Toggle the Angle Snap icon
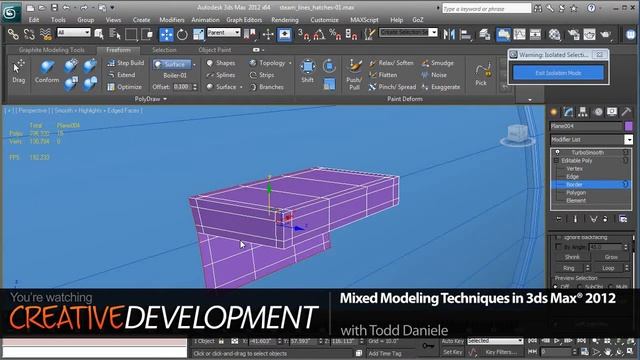 pyautogui.click(x=319, y=35)
